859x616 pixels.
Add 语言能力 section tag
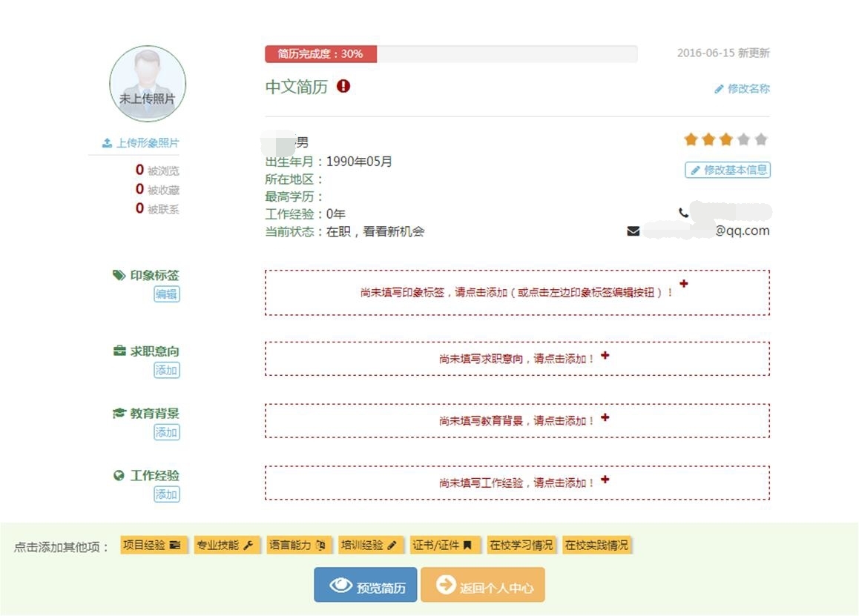pos(297,546)
